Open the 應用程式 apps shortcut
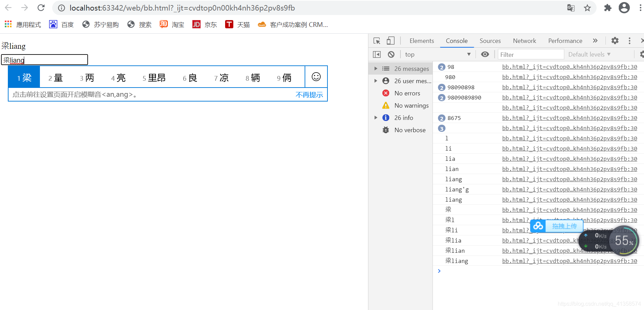The width and height of the screenshot is (644, 310). [23, 25]
